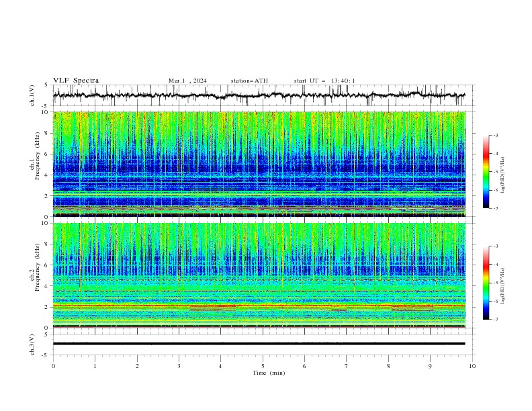Click the log(PSD) label beside ch.2 color scale

click(503, 286)
